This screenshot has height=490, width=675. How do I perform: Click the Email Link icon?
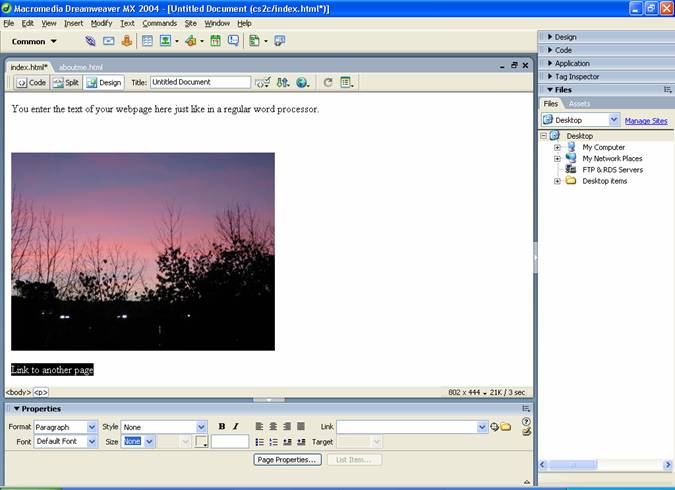108,41
